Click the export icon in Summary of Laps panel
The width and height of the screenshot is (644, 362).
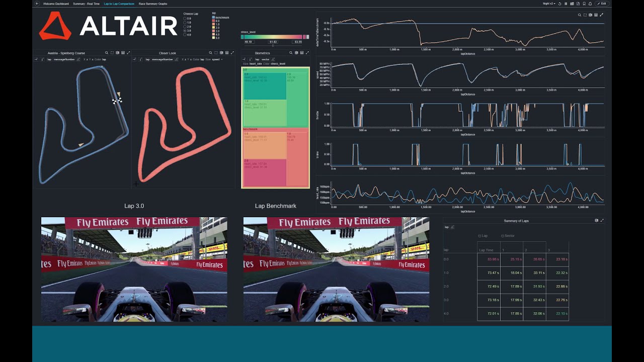coord(597,221)
